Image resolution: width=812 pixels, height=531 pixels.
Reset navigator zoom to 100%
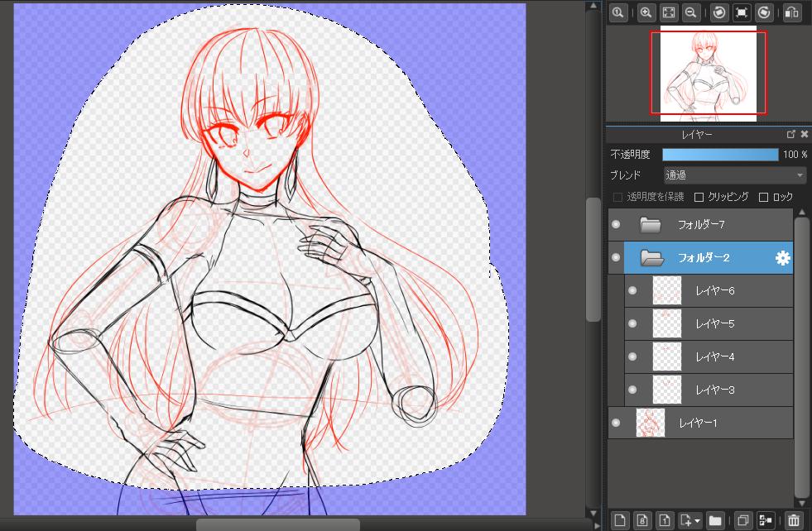pyautogui.click(x=617, y=12)
